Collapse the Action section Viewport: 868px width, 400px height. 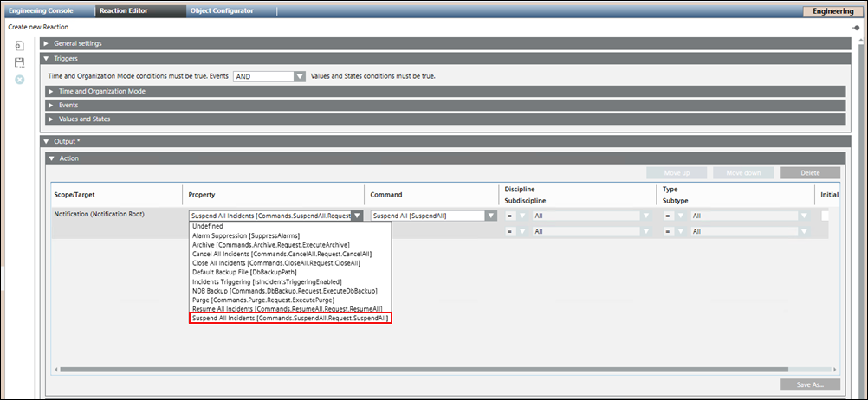pyautogui.click(x=52, y=158)
